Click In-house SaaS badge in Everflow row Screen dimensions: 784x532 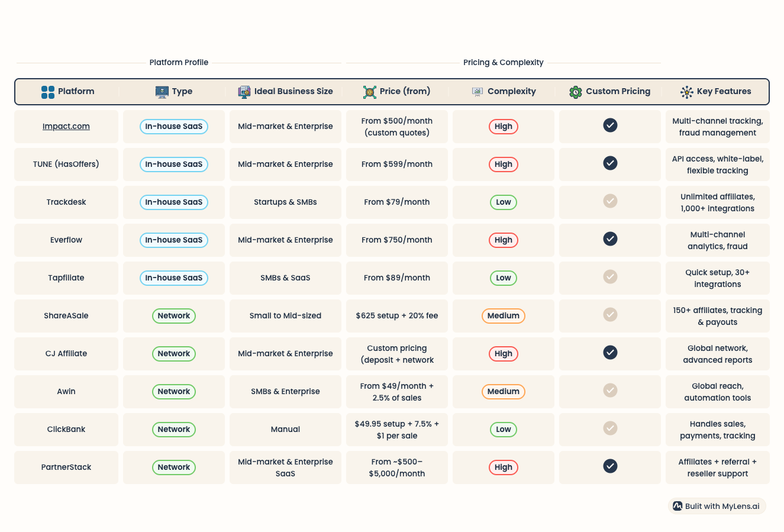click(x=174, y=240)
